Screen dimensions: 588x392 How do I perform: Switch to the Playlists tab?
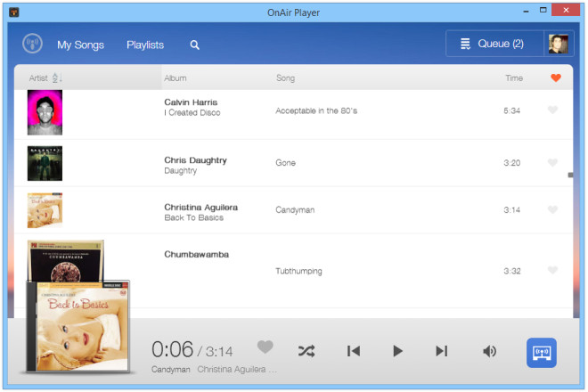coord(145,45)
